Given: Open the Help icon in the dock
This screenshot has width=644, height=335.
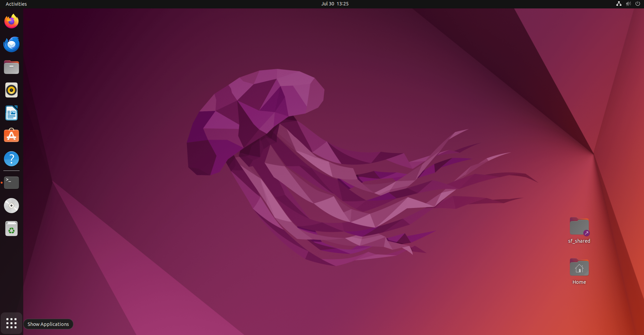Looking at the screenshot, I should coord(11,158).
